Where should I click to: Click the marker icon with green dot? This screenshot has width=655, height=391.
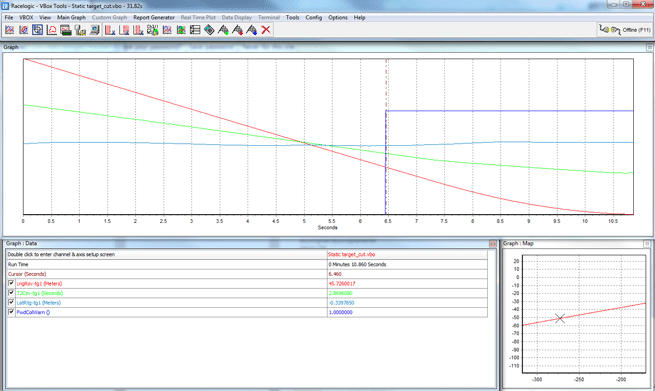(223, 30)
